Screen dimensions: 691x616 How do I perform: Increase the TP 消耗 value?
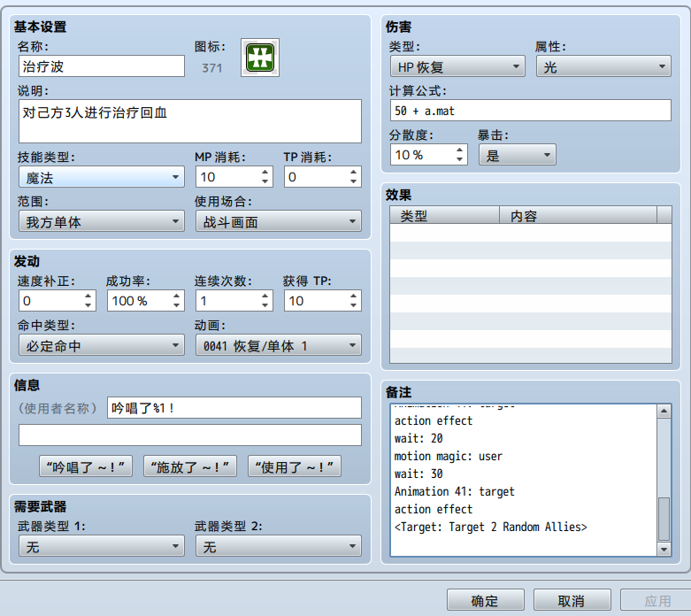353,172
